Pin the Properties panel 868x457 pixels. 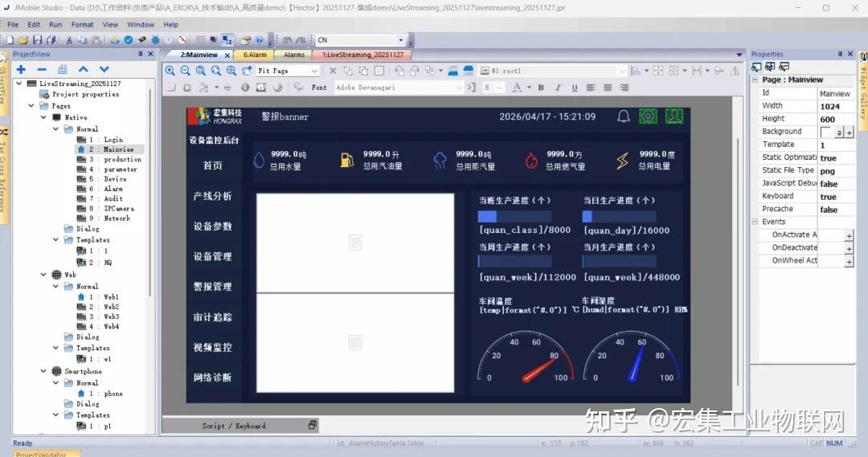[840, 55]
